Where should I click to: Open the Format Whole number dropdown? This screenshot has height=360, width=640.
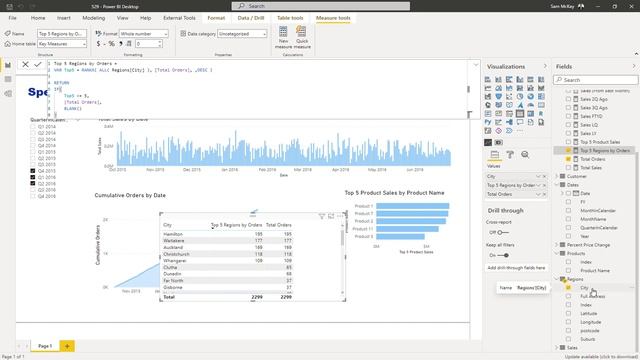tap(144, 33)
